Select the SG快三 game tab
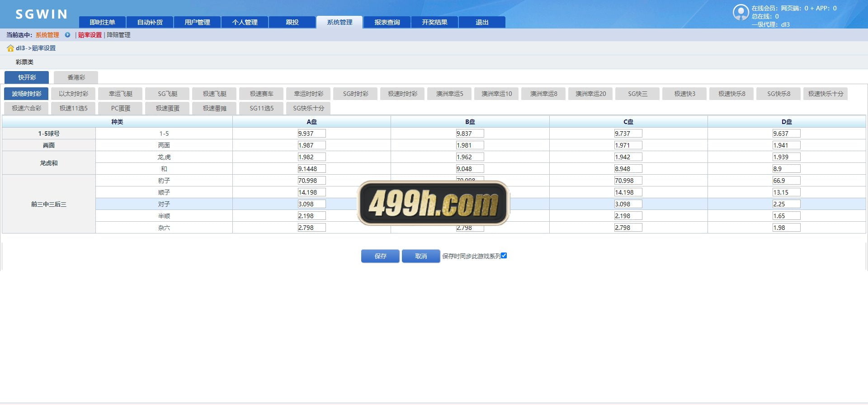 (x=637, y=94)
